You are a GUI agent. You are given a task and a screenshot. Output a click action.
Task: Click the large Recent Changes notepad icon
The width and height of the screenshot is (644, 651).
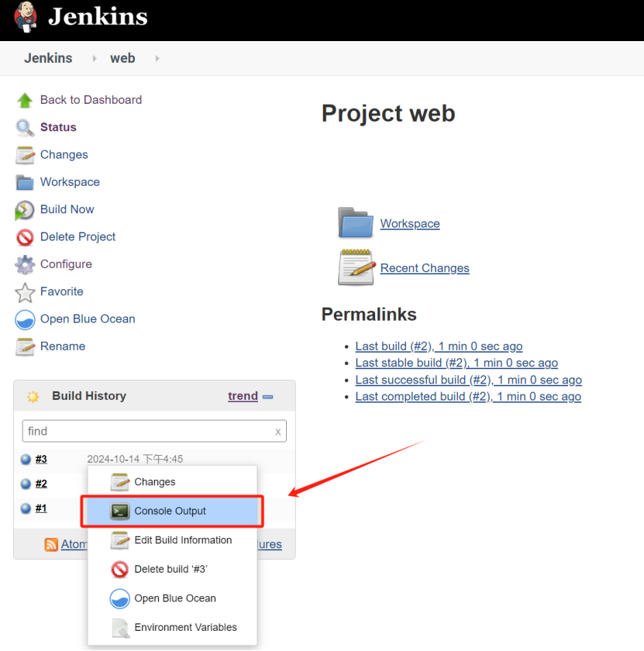point(356,267)
